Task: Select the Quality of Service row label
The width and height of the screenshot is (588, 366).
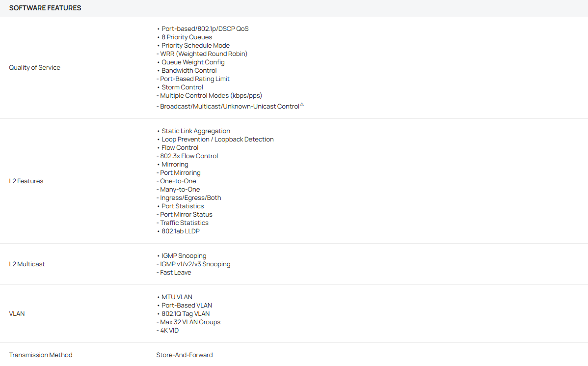Action: [34, 67]
